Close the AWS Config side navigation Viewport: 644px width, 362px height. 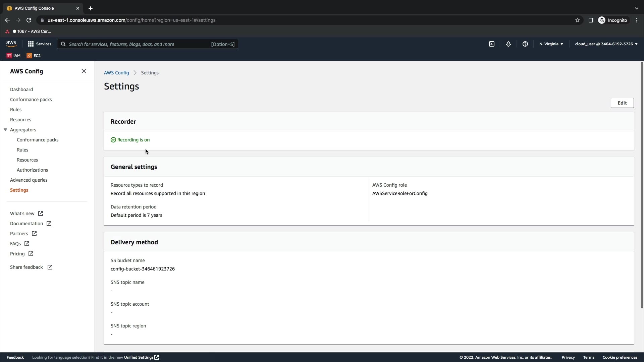coord(84,71)
